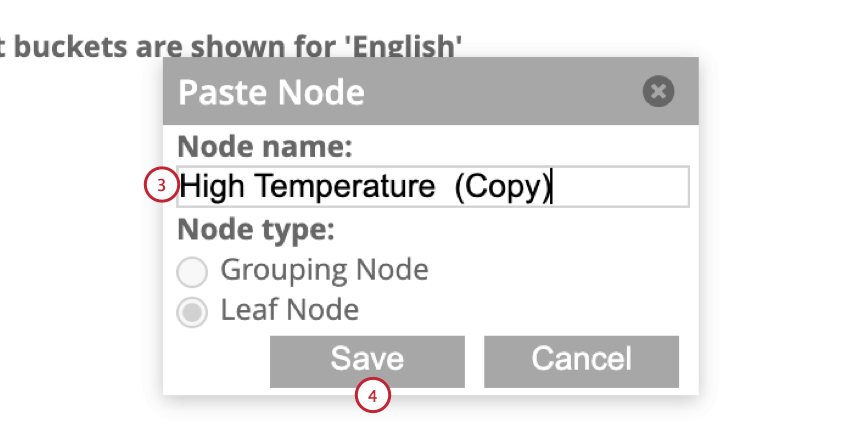Click the Grouping Node label text
The image size is (850, 425).
click(x=324, y=270)
